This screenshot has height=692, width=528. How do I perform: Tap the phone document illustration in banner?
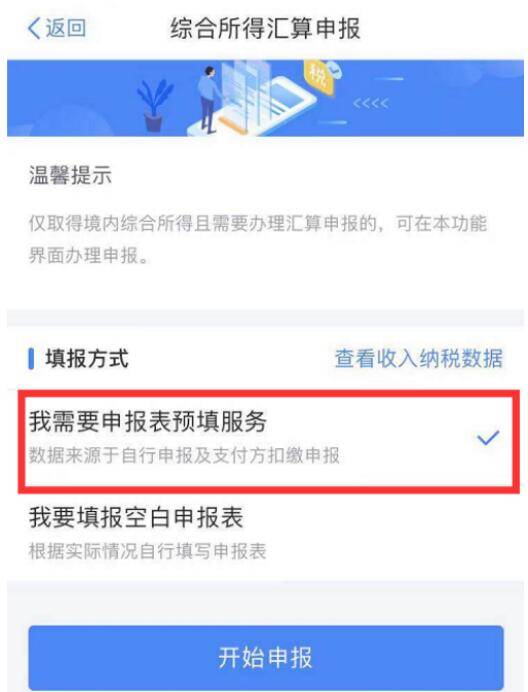click(x=264, y=101)
